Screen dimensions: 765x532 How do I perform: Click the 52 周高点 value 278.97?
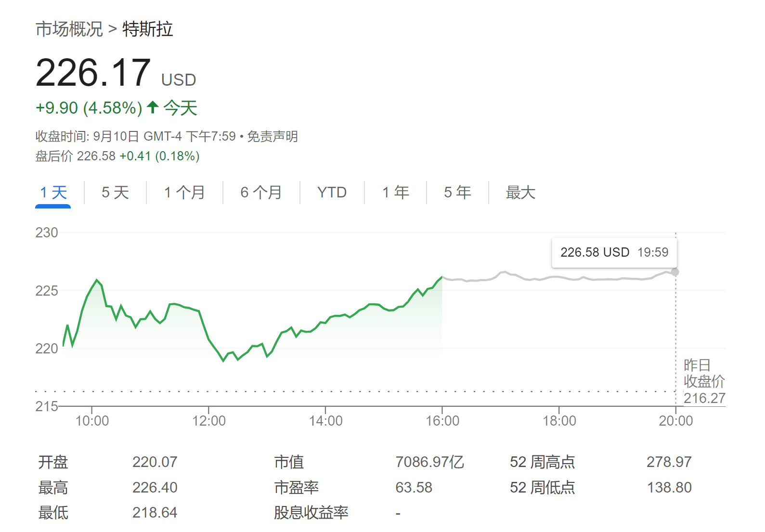(x=669, y=462)
